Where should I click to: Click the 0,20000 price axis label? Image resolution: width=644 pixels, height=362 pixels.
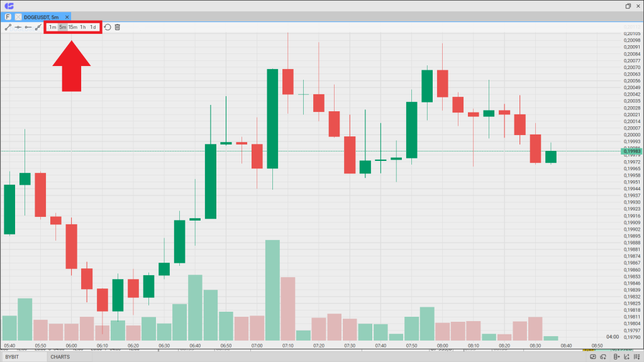[x=632, y=134]
